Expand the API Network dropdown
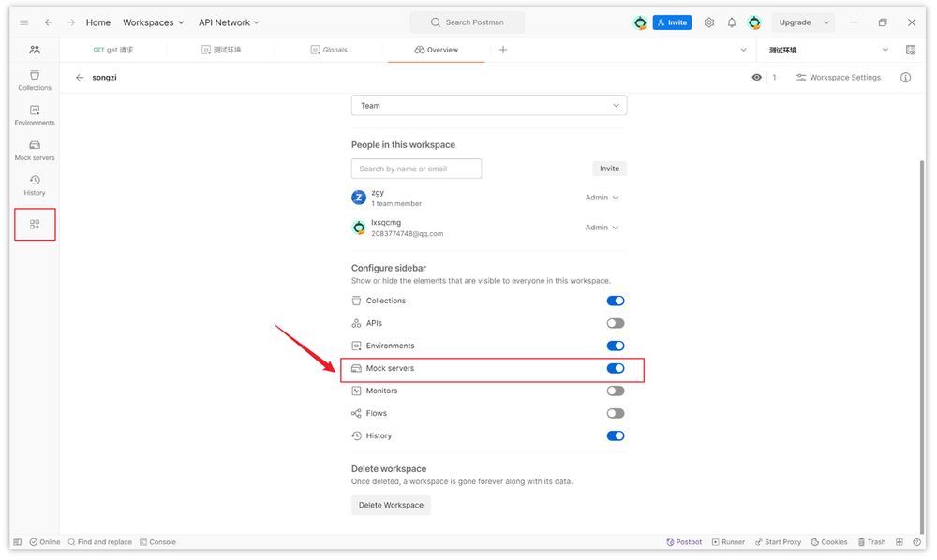This screenshot has height=560, width=937. click(x=229, y=22)
